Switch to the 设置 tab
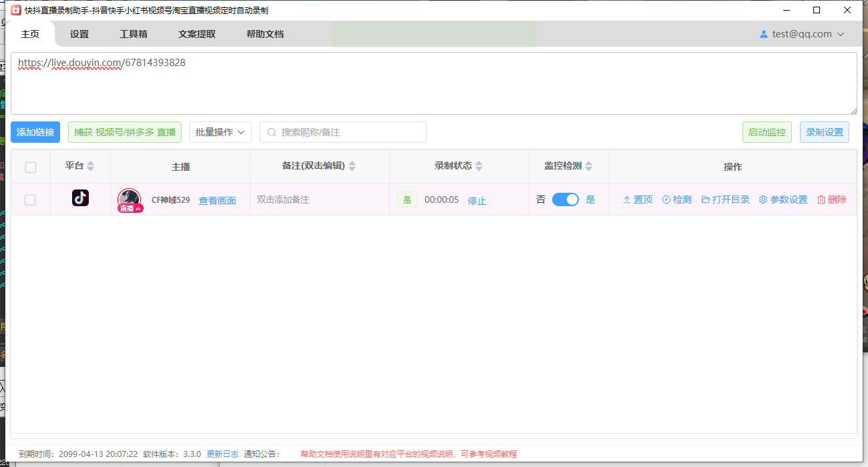The width and height of the screenshot is (868, 467). (x=79, y=33)
